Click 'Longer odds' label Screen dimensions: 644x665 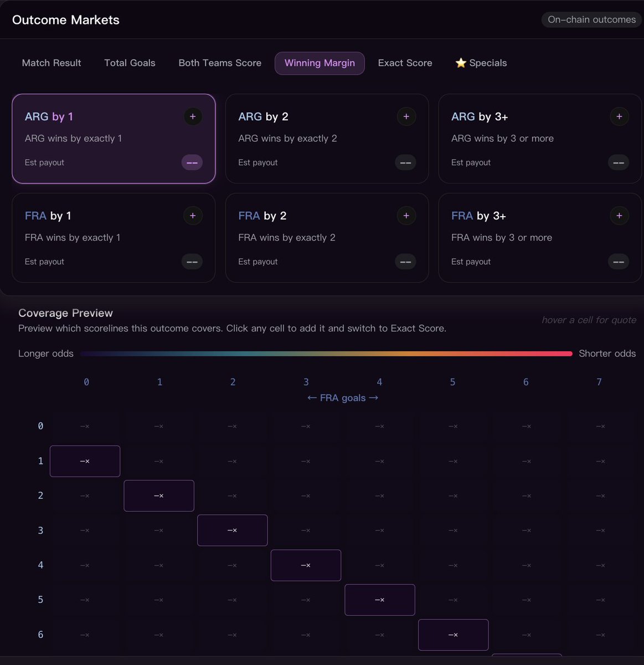click(x=46, y=354)
